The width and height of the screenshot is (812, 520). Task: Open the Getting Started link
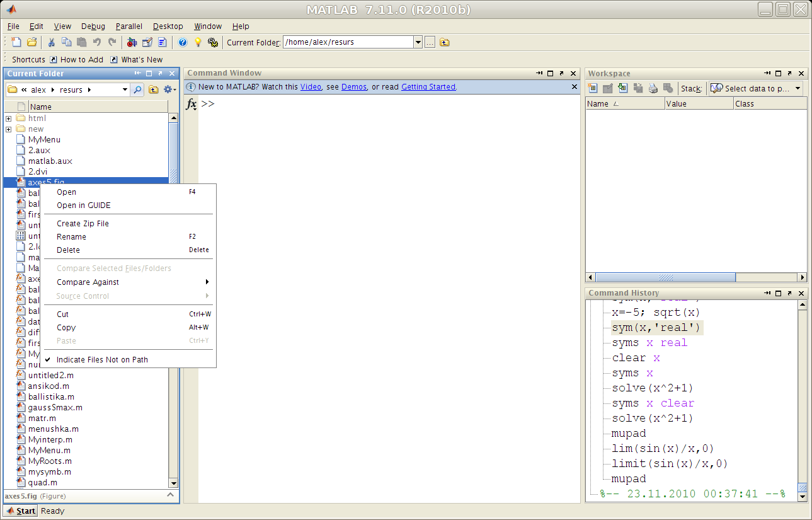(428, 87)
